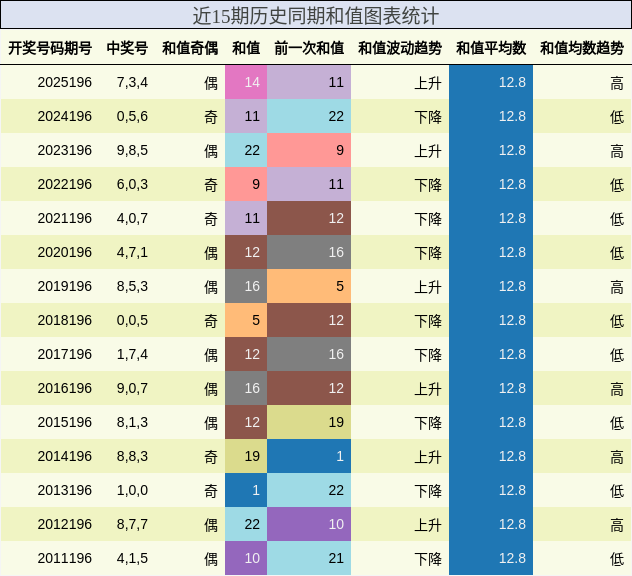Select winning numbers 1,7,4
The height and width of the screenshot is (576, 632).
(132, 354)
